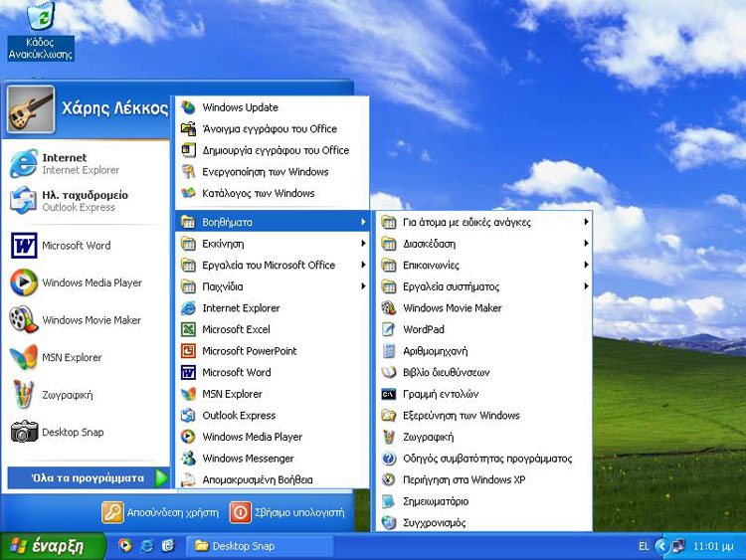
Task: Expand the Διασκέδαση submenu
Action: pyautogui.click(x=484, y=244)
